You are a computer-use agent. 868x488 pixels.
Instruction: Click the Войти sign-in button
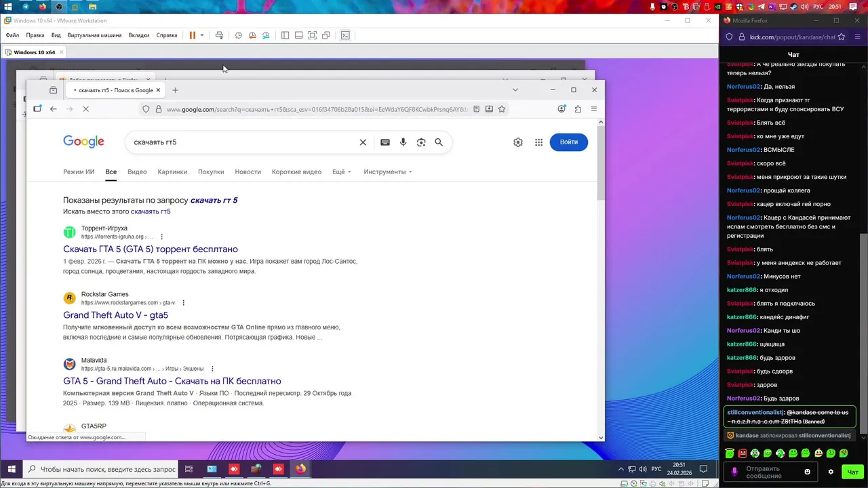tap(569, 142)
